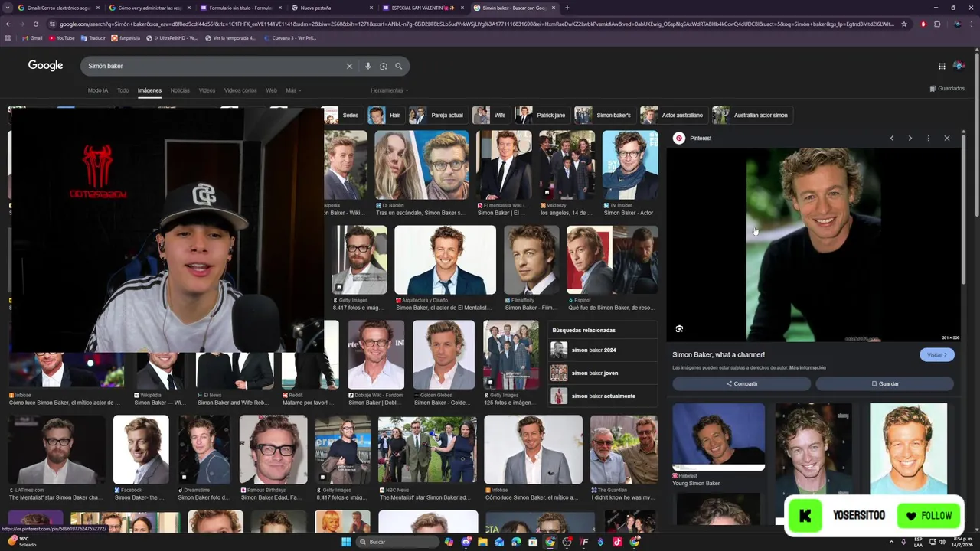Show previous image in preview panel

pos(892,139)
